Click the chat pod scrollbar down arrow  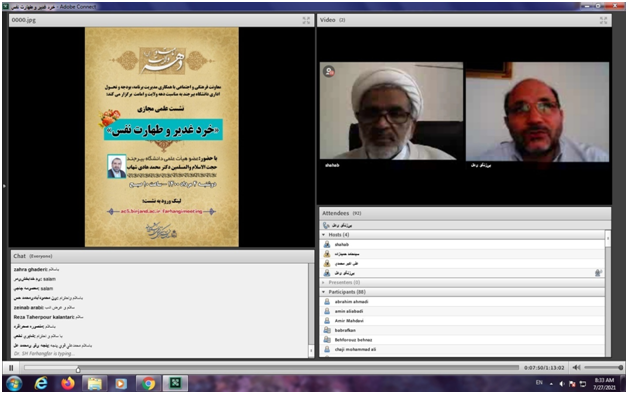click(311, 351)
